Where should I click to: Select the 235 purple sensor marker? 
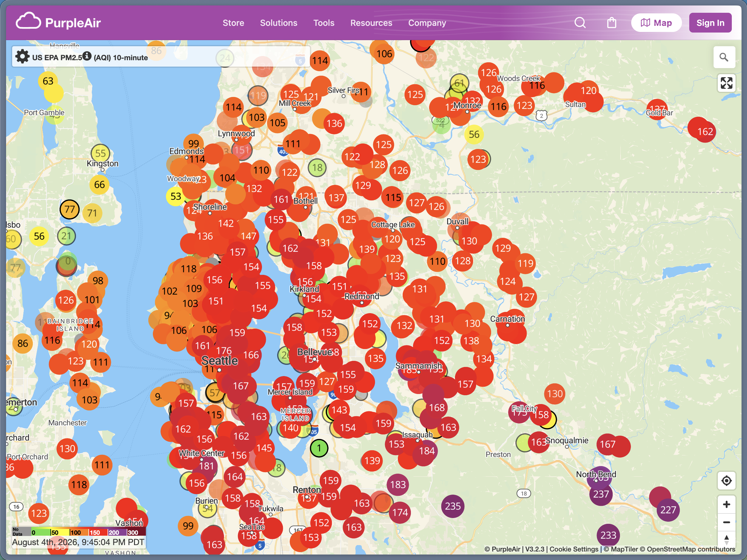click(x=453, y=506)
